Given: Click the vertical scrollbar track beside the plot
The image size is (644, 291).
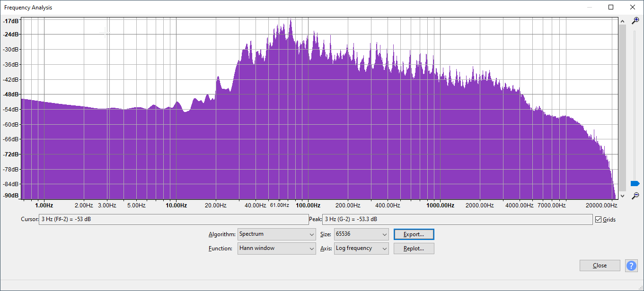Looking at the screenshot, I should click(x=622, y=108).
